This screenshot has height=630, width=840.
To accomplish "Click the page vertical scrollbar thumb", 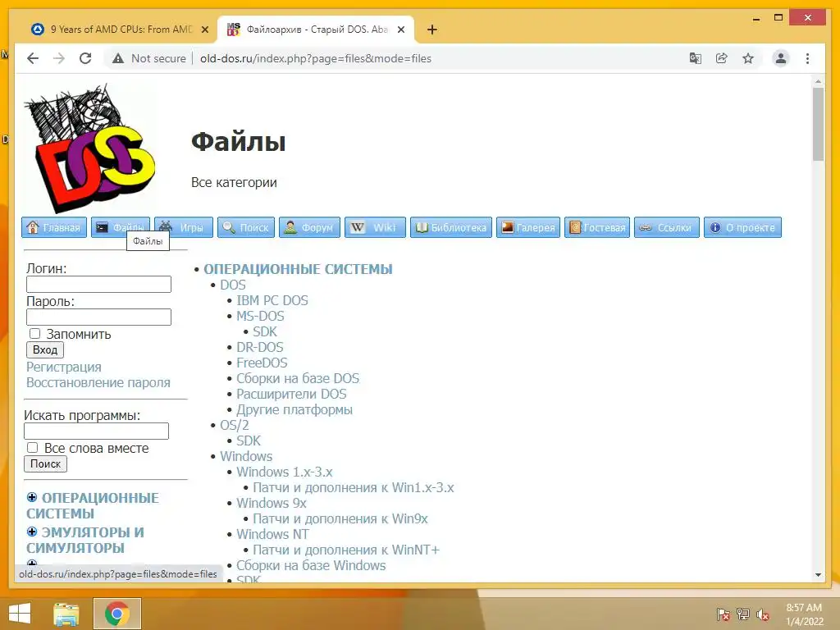I will pyautogui.click(x=818, y=124).
